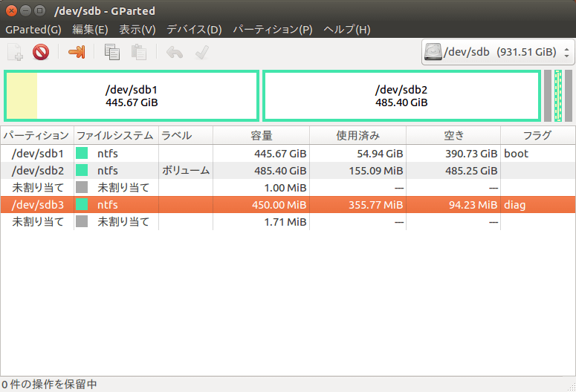
Task: Select the /dev/sdb2 row in partition list
Action: click(288, 171)
